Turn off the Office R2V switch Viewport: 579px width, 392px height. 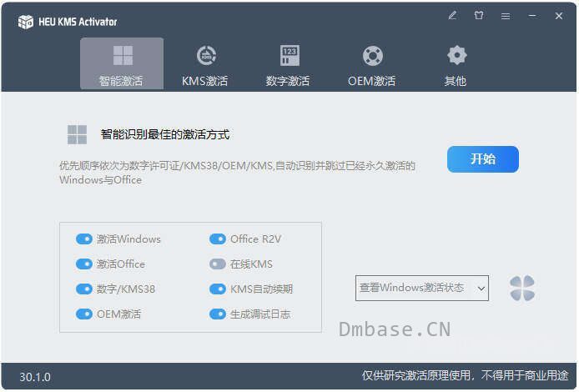point(218,239)
